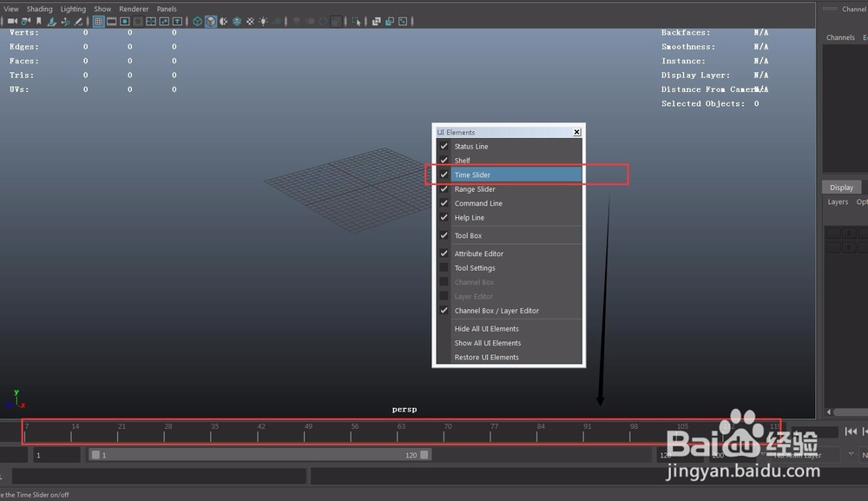
Task: Toggle Channel Box / Layer Editor checkbox
Action: point(444,311)
